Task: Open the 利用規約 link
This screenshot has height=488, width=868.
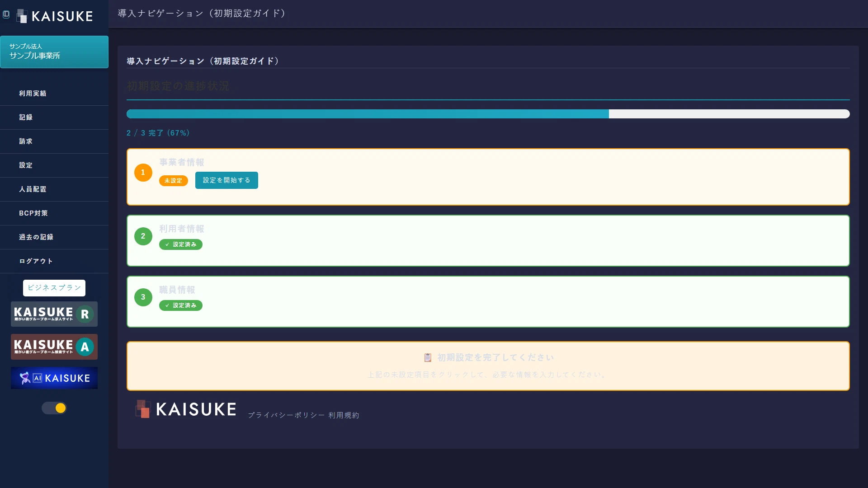Action: click(344, 415)
